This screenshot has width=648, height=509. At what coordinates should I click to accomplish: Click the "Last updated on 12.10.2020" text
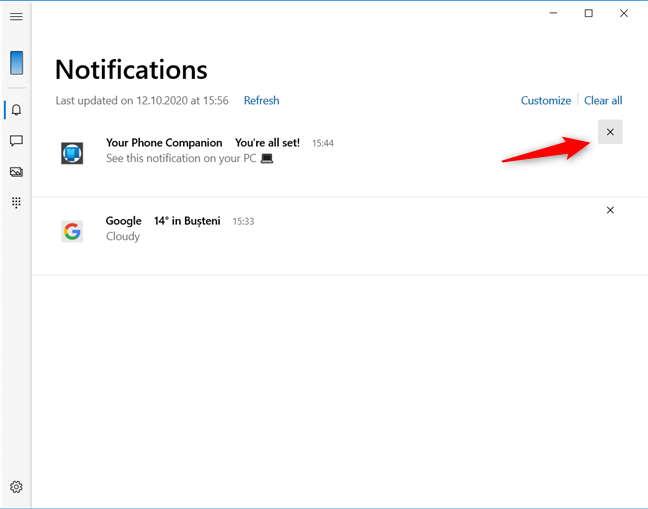(142, 100)
